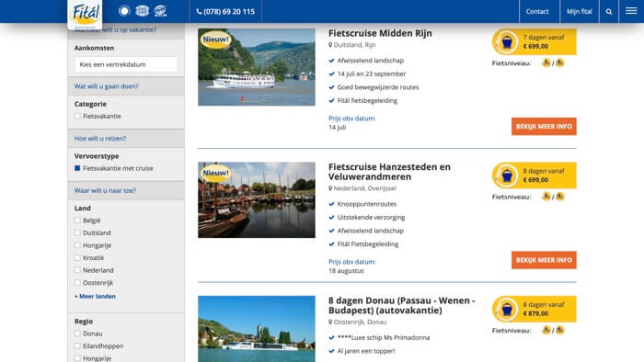Open Fietscruise Hanzesteden en Veluwerandmeren title
This screenshot has height=362, width=644.
[x=389, y=172]
